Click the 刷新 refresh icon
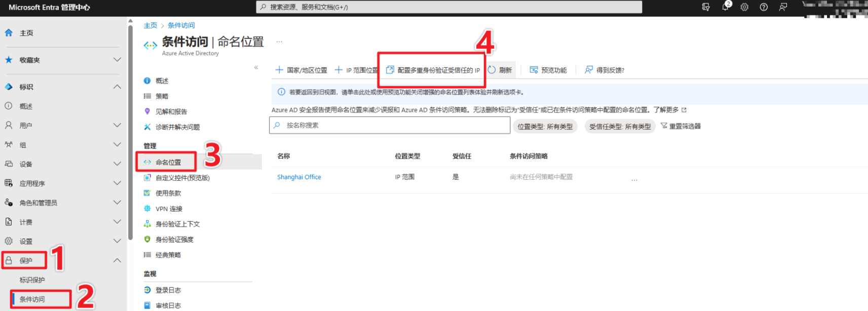The image size is (868, 311). point(492,70)
